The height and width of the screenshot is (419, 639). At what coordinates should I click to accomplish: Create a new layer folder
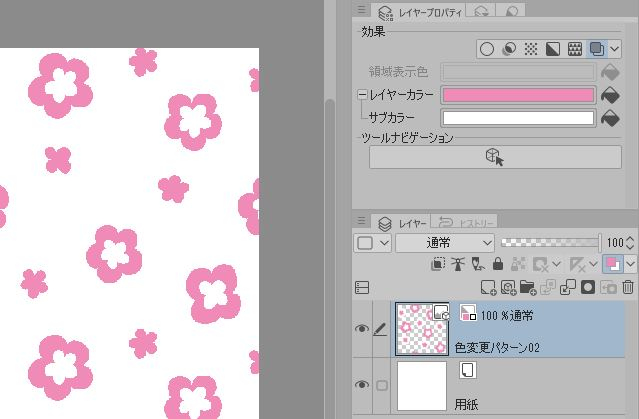528,288
